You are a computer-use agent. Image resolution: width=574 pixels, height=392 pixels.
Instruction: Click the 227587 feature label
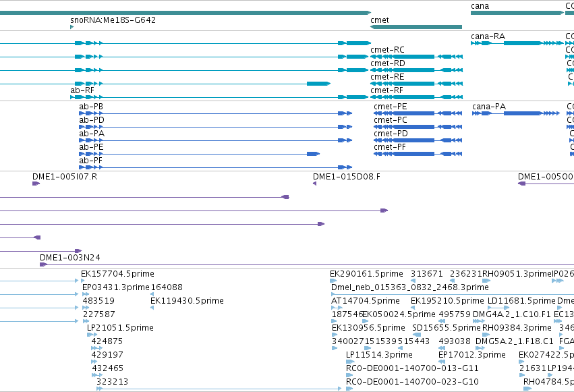coord(99,314)
